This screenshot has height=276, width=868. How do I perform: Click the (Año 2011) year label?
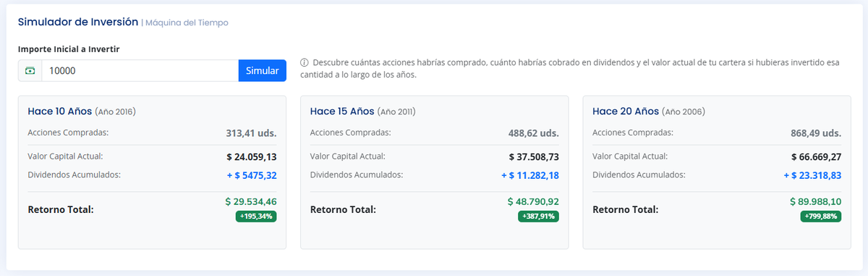click(x=397, y=112)
